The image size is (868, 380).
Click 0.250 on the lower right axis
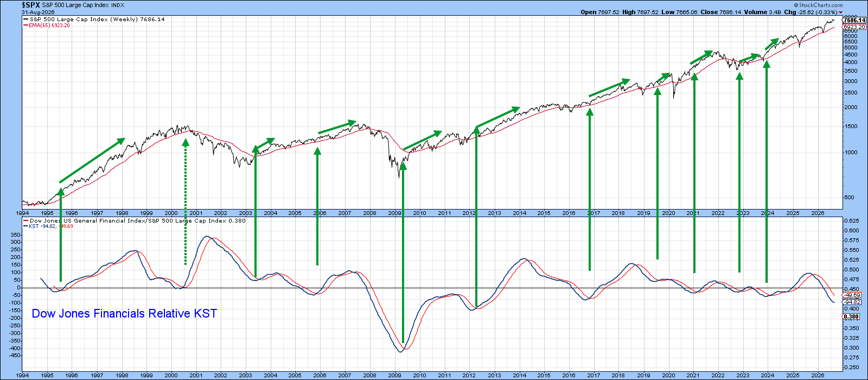(x=852, y=368)
